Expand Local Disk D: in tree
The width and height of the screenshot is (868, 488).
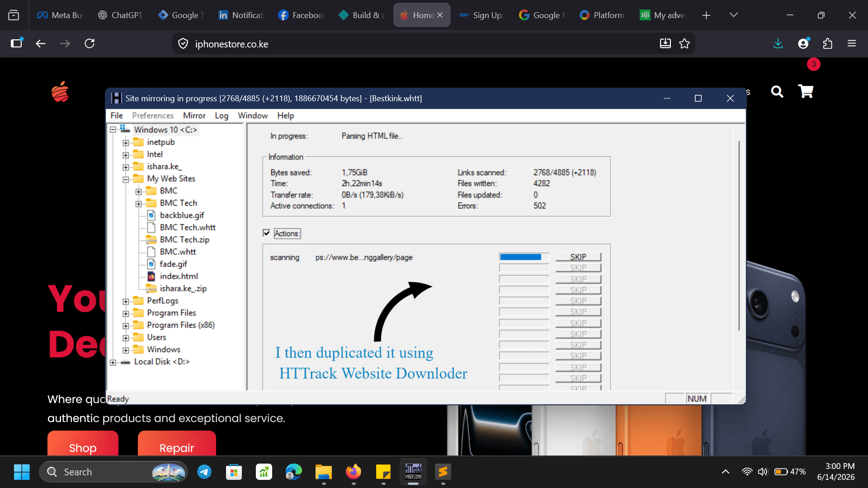coord(113,362)
